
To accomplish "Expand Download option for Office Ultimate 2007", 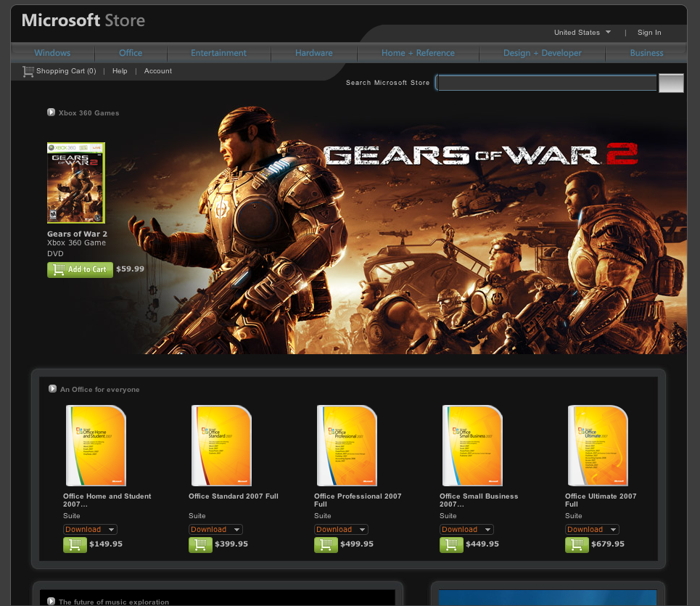I will click(592, 529).
